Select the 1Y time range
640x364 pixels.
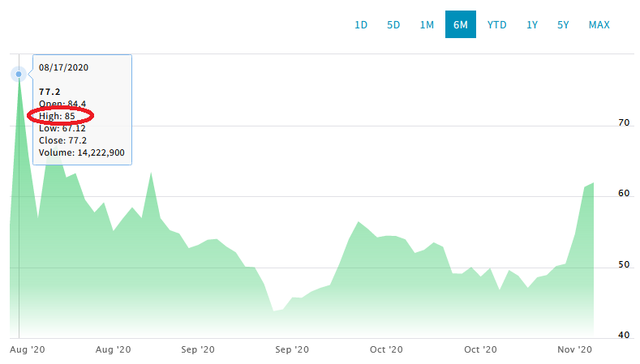coord(532,24)
